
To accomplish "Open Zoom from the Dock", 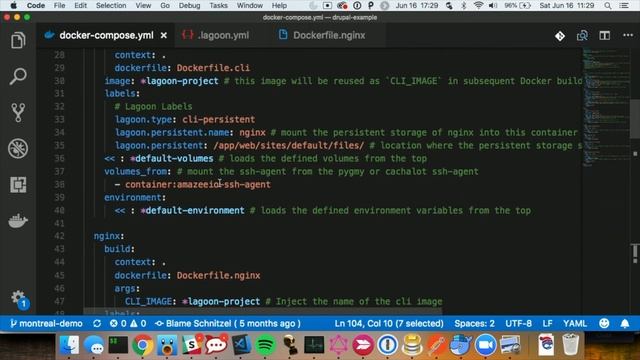I will click(485, 345).
